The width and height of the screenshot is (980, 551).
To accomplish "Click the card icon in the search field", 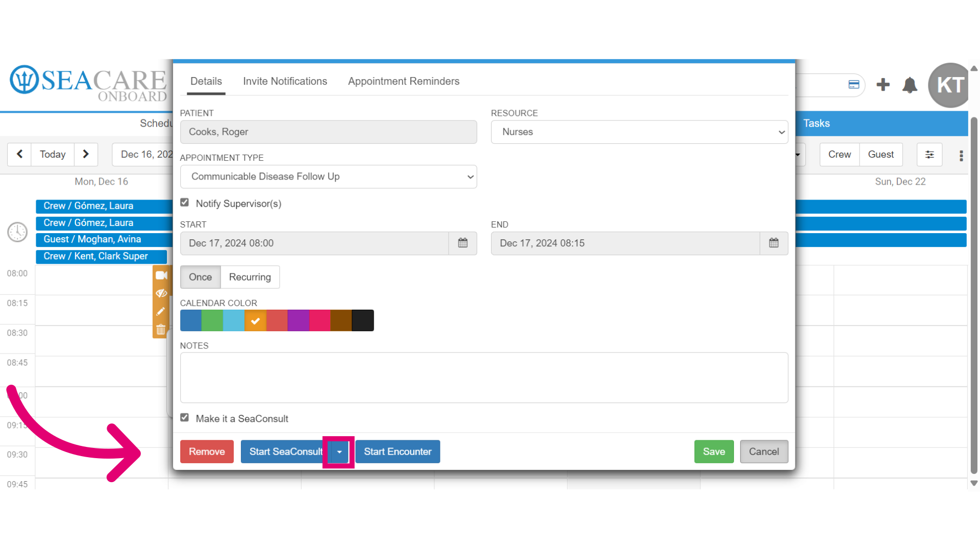I will point(854,85).
